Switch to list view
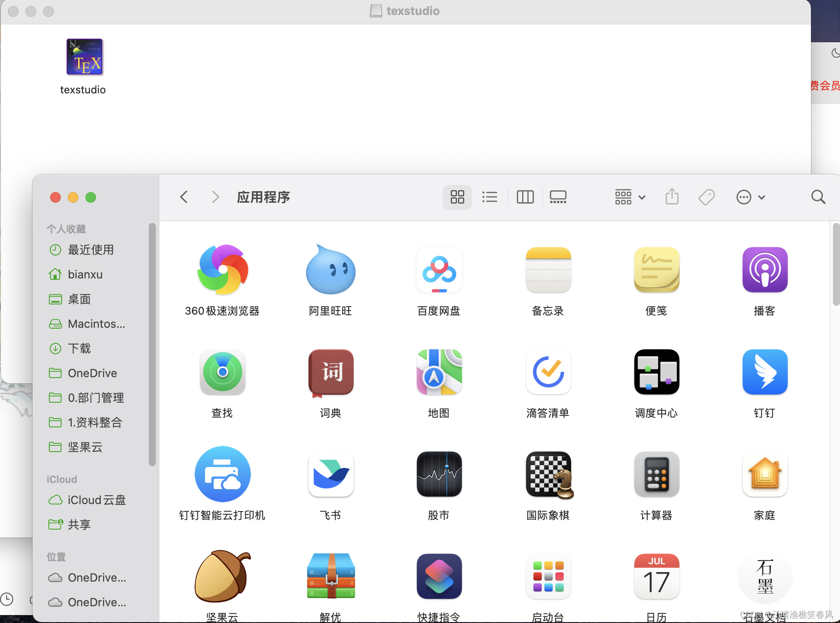Screen dimensions: 840x623 490,197
